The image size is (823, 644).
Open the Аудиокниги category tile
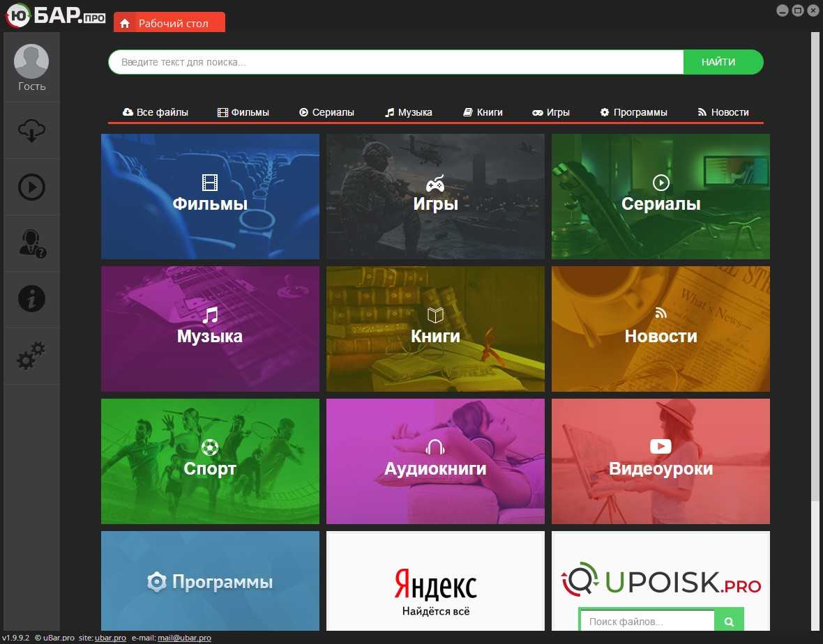coord(435,461)
